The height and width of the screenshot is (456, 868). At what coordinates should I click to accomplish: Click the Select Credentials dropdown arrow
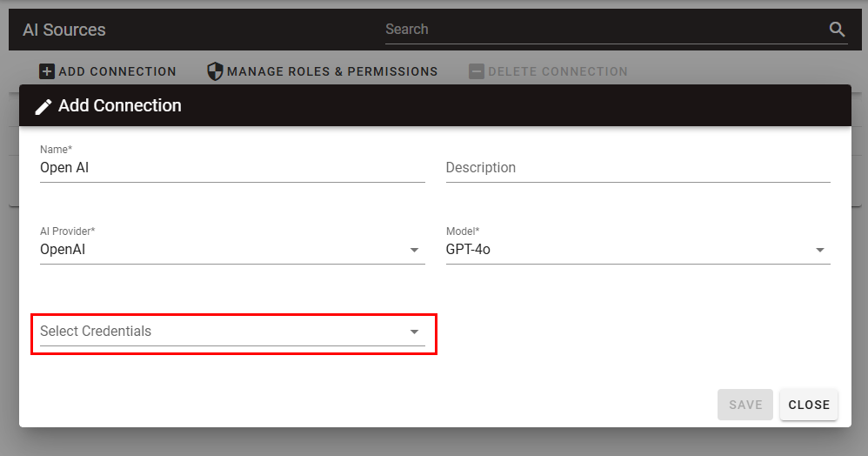tap(414, 332)
